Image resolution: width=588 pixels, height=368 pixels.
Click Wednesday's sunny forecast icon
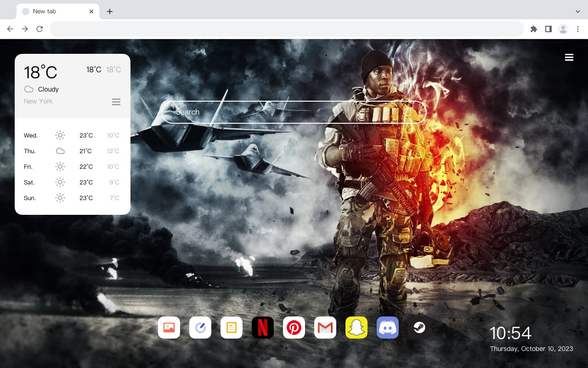60,135
